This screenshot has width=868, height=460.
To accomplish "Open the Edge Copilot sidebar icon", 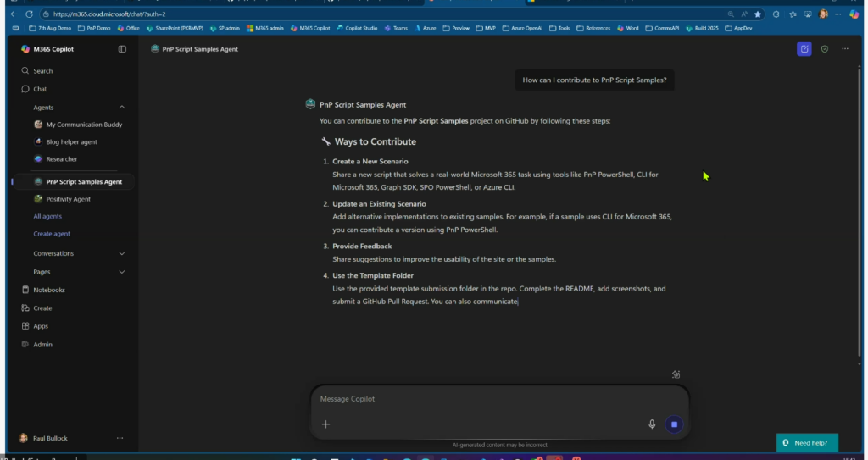I will tap(854, 14).
